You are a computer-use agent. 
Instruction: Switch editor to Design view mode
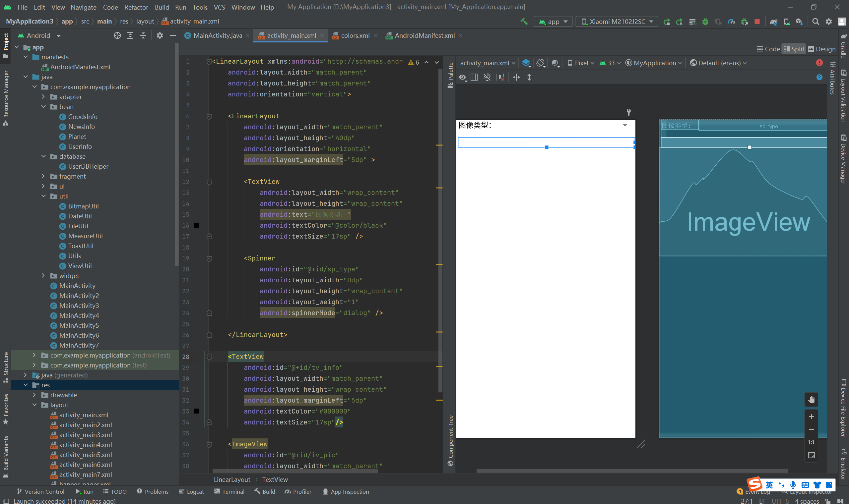click(x=821, y=49)
